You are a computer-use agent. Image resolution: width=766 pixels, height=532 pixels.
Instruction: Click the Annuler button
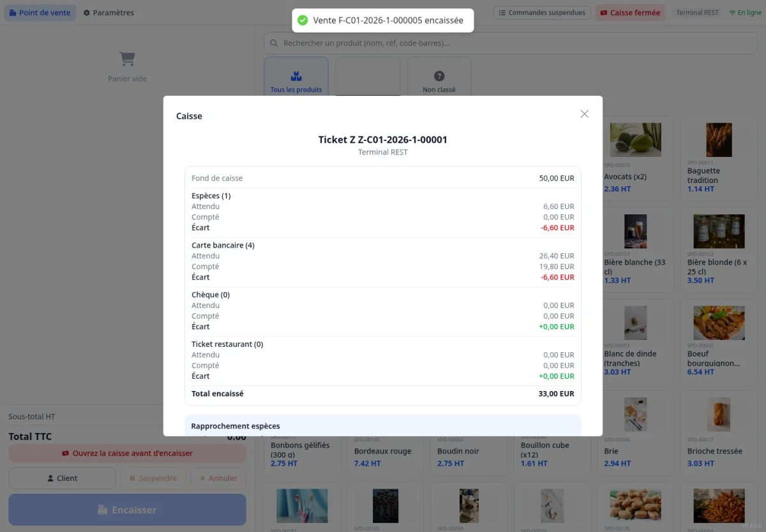218,478
